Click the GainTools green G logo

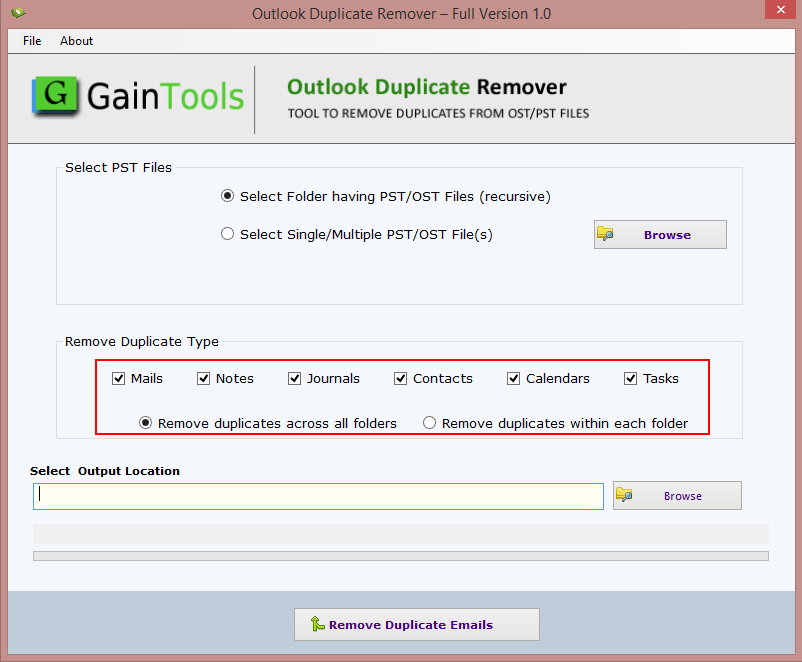pos(56,97)
